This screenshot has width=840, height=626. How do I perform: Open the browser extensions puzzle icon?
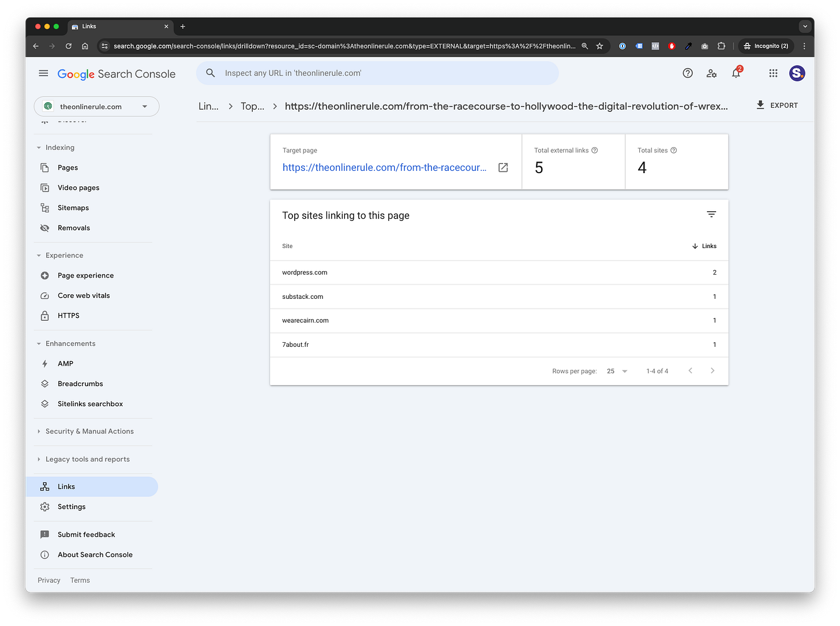pos(721,46)
